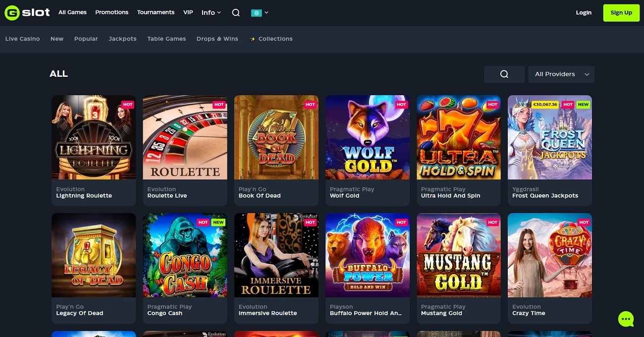
Task: Click the €30,067.36 jackpot amount badge
Action: tap(545, 105)
